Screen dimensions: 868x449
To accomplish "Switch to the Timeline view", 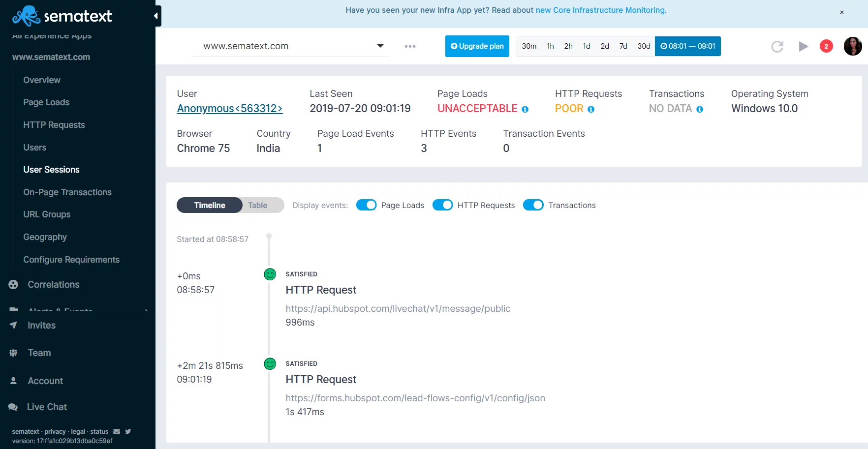I will pyautogui.click(x=210, y=205).
